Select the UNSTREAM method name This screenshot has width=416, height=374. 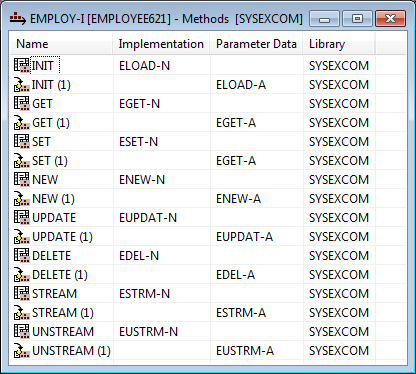pos(63,332)
